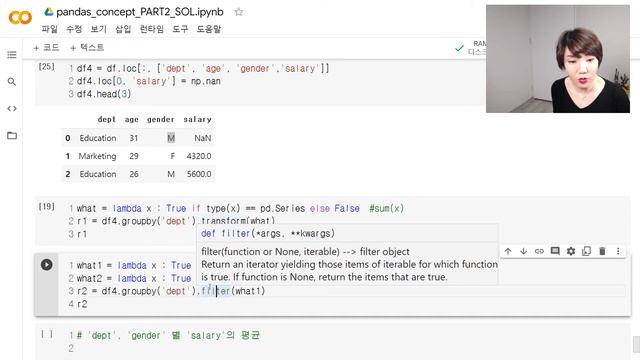Click the gender column header

(x=160, y=119)
